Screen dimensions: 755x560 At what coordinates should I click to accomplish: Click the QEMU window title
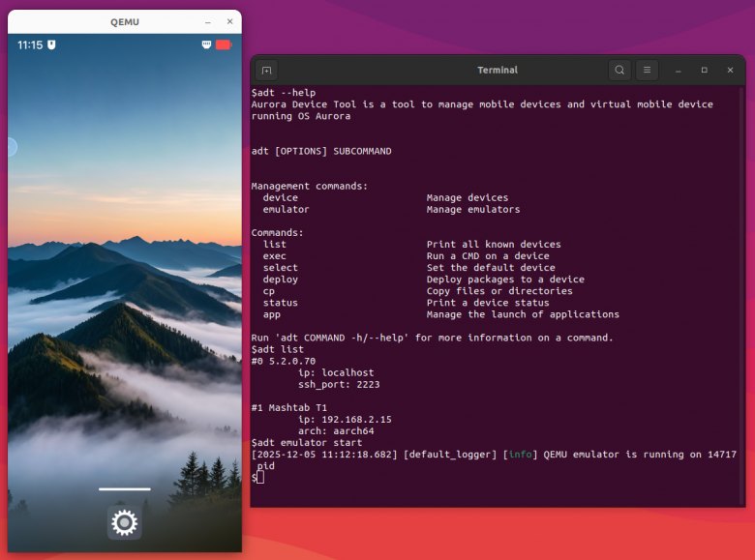pos(125,22)
